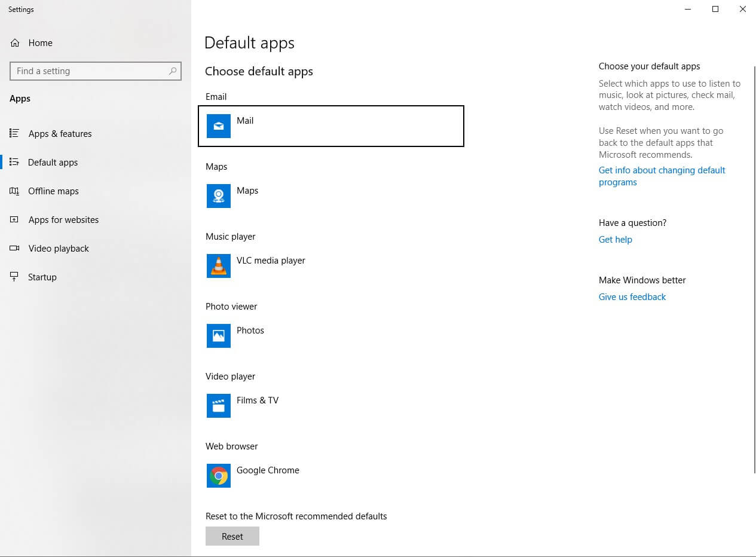Click the Video player category label

tap(231, 377)
